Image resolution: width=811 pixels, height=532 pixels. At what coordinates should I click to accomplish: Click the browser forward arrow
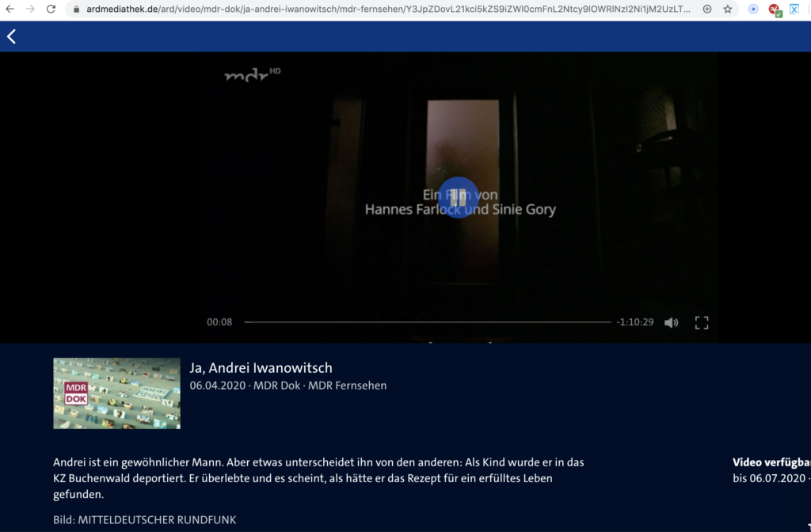click(31, 9)
